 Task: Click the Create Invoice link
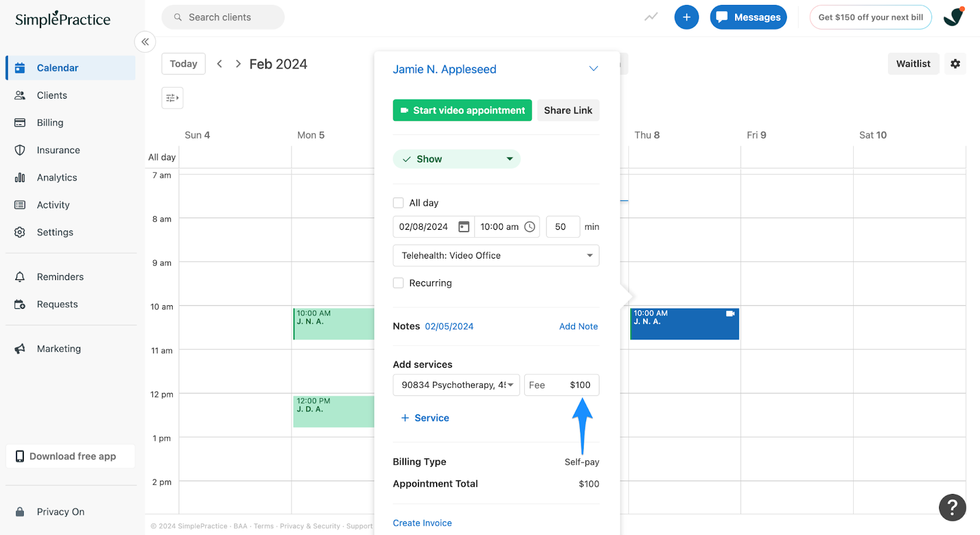pyautogui.click(x=422, y=523)
